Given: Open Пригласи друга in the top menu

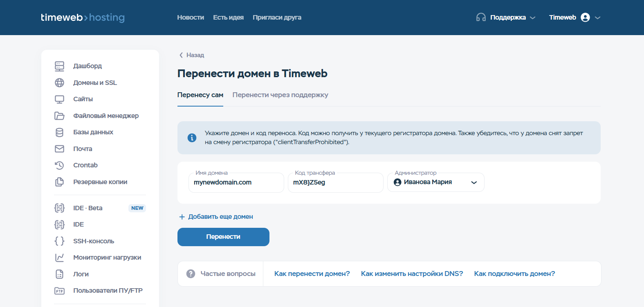Looking at the screenshot, I should pyautogui.click(x=277, y=18).
